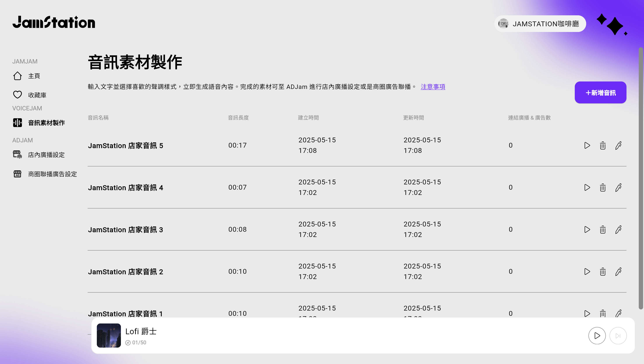Click the name JamStation 店家音訊 5
Screen dimensions: 644x364
click(x=126, y=145)
